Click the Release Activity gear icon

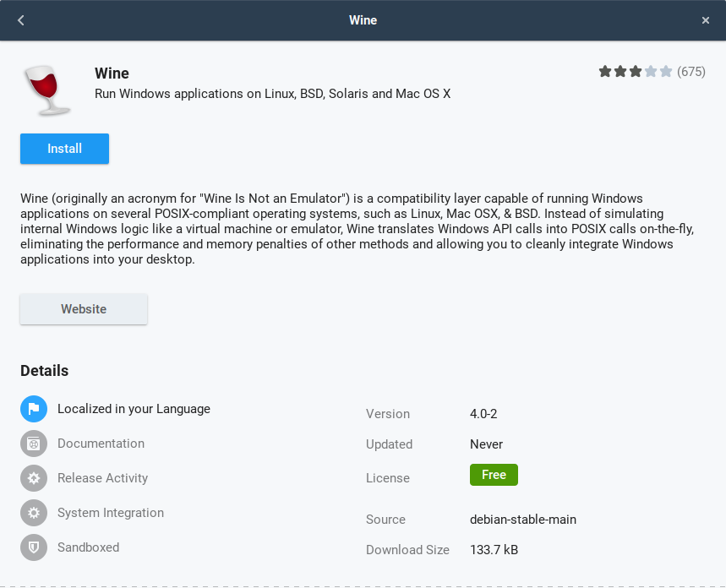tap(34, 478)
